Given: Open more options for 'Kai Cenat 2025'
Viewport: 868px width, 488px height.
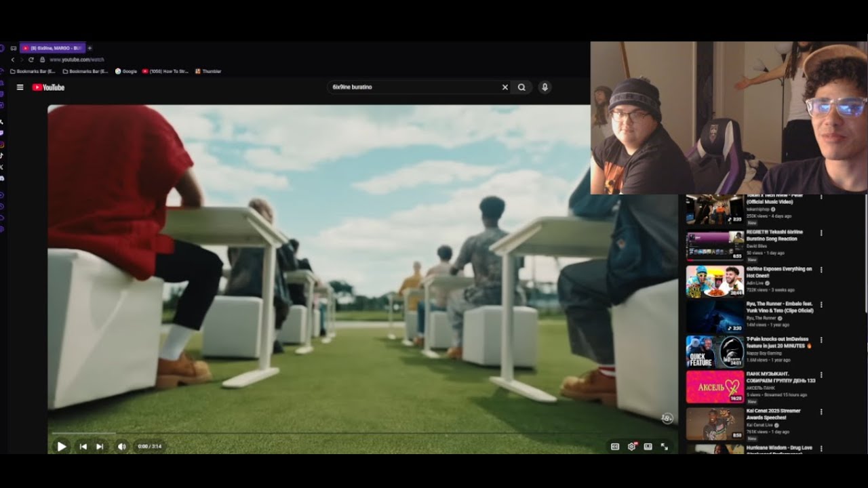Looking at the screenshot, I should point(821,411).
